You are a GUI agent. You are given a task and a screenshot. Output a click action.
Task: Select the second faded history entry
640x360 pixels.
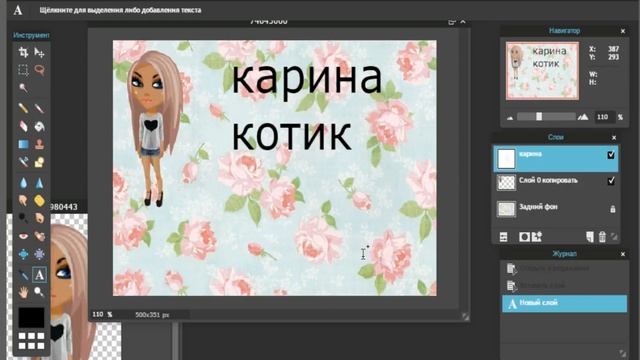point(564,286)
